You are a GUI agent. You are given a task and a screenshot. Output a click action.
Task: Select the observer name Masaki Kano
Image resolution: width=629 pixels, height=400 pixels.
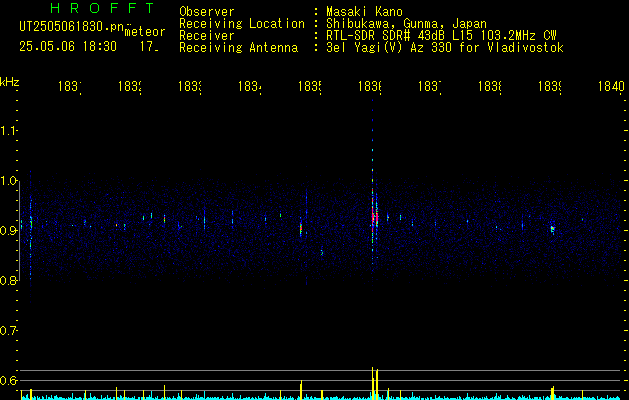tap(364, 11)
